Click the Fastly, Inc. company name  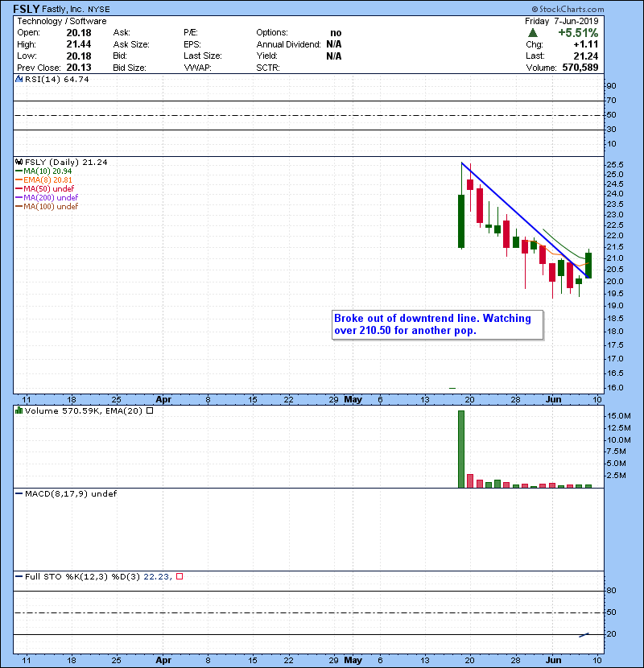[63, 10]
